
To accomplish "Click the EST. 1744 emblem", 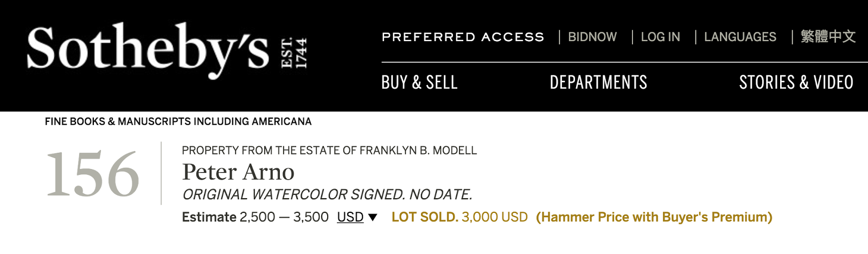I will coord(294,53).
